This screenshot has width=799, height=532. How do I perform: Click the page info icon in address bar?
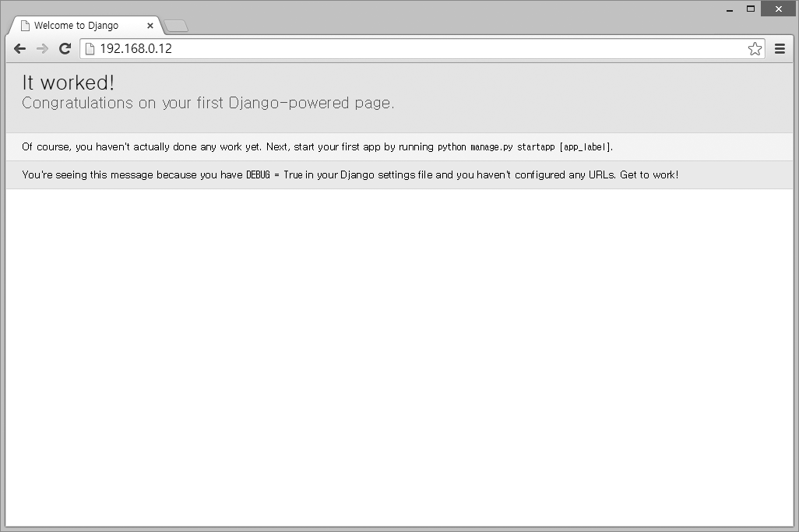[90, 49]
